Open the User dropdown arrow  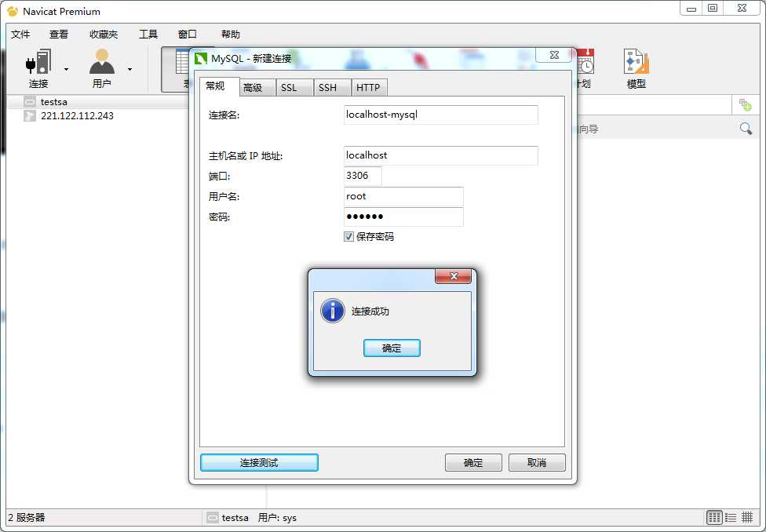point(129,69)
